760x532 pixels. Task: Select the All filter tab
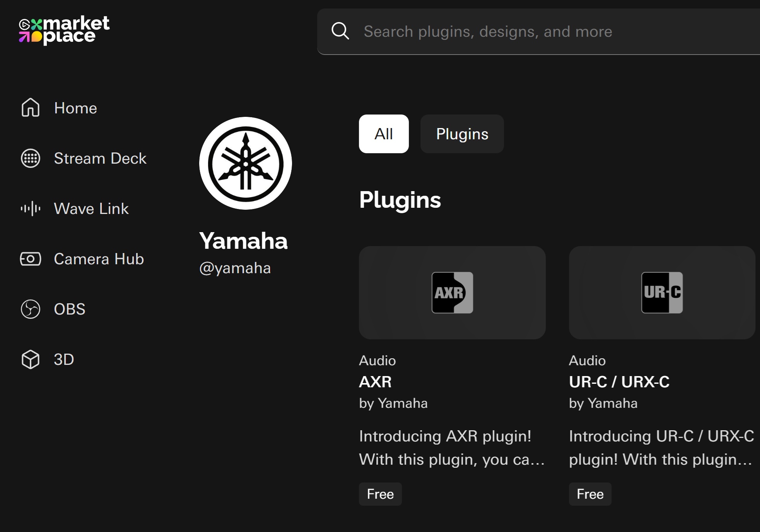(x=384, y=134)
